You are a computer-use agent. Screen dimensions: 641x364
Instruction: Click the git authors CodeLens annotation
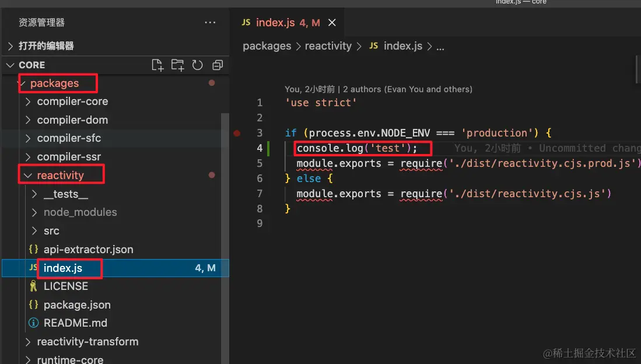point(378,89)
